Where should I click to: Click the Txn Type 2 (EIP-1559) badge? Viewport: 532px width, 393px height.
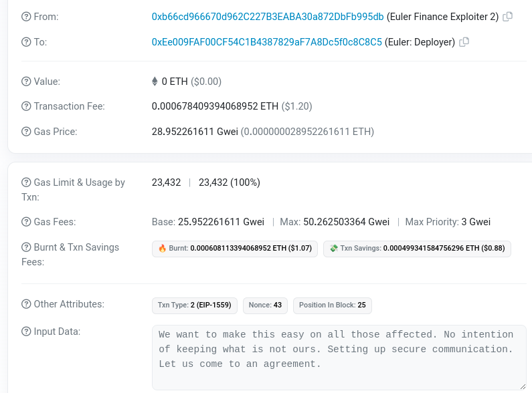tap(194, 305)
